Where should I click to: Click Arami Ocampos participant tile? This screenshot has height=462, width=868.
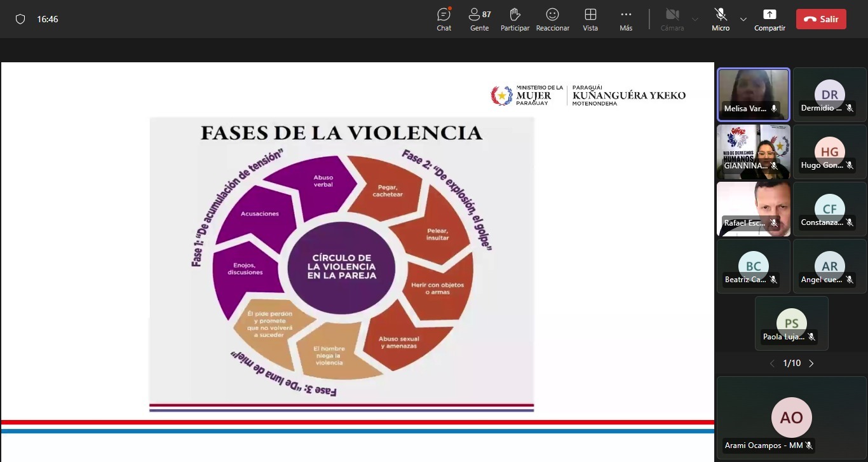(x=791, y=417)
